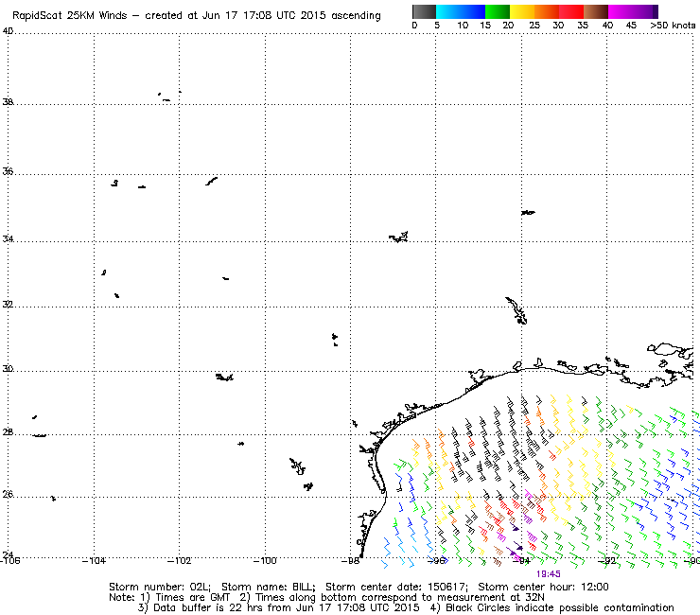The width and height of the screenshot is (700, 615).
Task: Click longitude axis label '-104'
Action: pyautogui.click(x=94, y=561)
